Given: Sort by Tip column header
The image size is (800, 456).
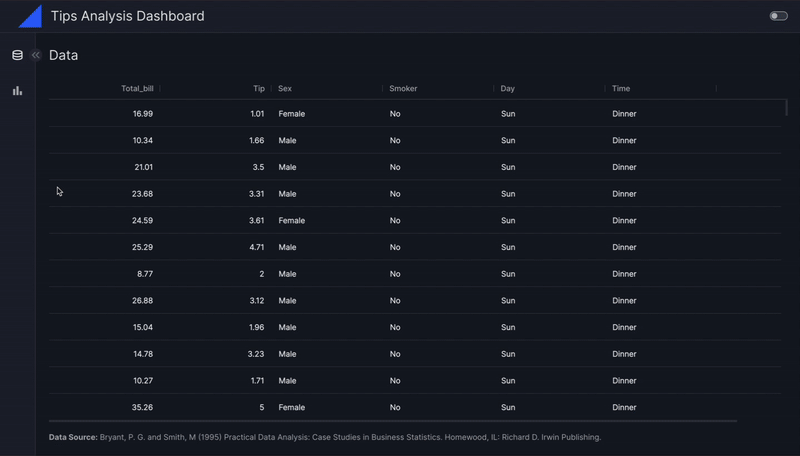Looking at the screenshot, I should [258, 89].
